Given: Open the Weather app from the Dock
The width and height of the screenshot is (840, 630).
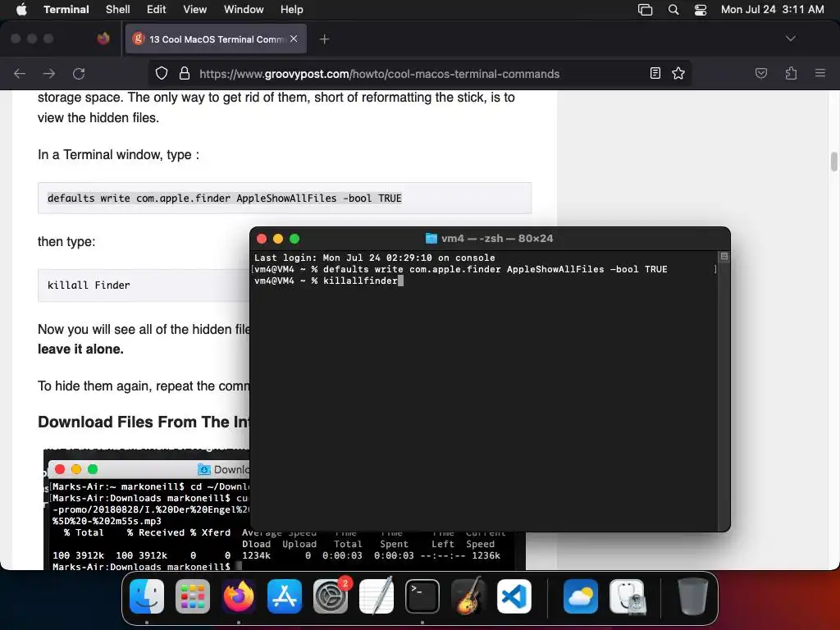Looking at the screenshot, I should [581, 596].
